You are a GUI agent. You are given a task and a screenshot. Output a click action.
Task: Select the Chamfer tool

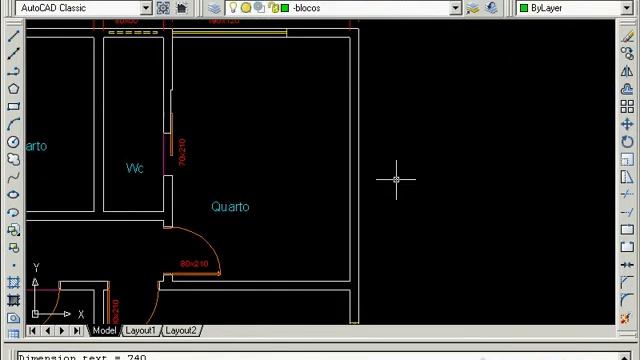[627, 282]
